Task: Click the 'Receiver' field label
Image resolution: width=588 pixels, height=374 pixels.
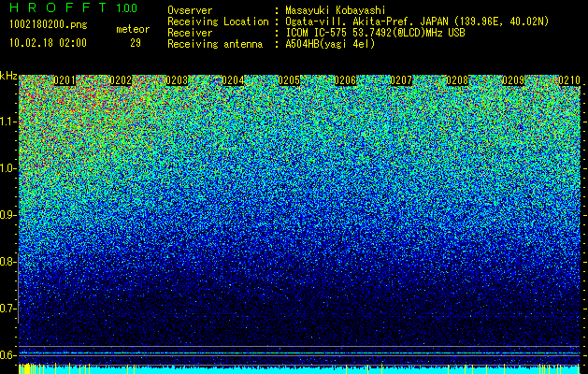Action: pos(190,33)
